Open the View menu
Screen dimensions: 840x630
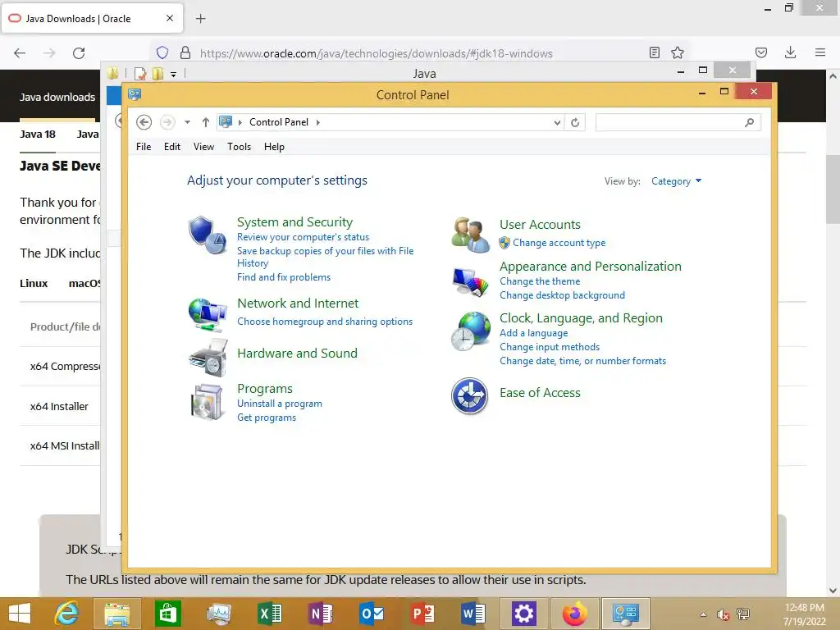tap(203, 147)
